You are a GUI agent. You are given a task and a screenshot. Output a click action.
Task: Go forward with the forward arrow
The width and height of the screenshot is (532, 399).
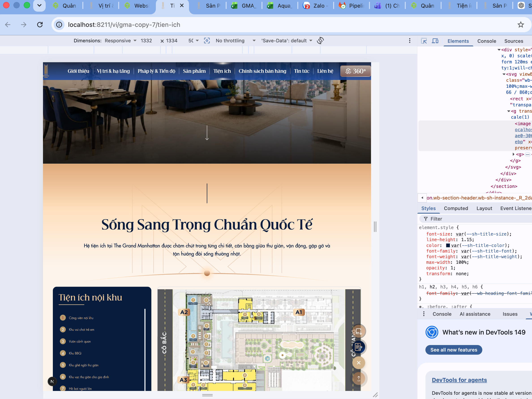[24, 25]
